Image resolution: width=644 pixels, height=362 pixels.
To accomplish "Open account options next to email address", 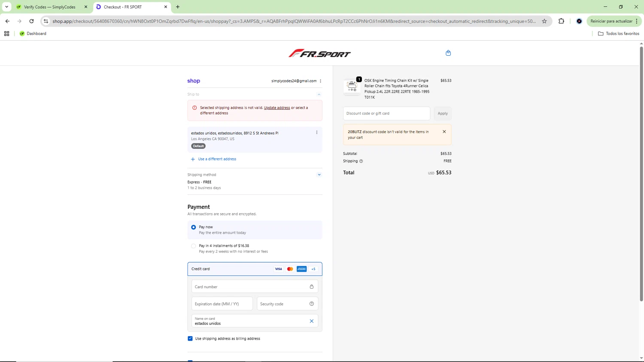I will [320, 81].
